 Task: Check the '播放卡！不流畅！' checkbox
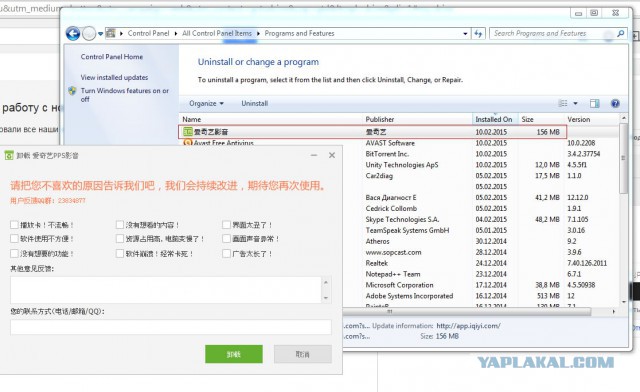tap(14, 225)
